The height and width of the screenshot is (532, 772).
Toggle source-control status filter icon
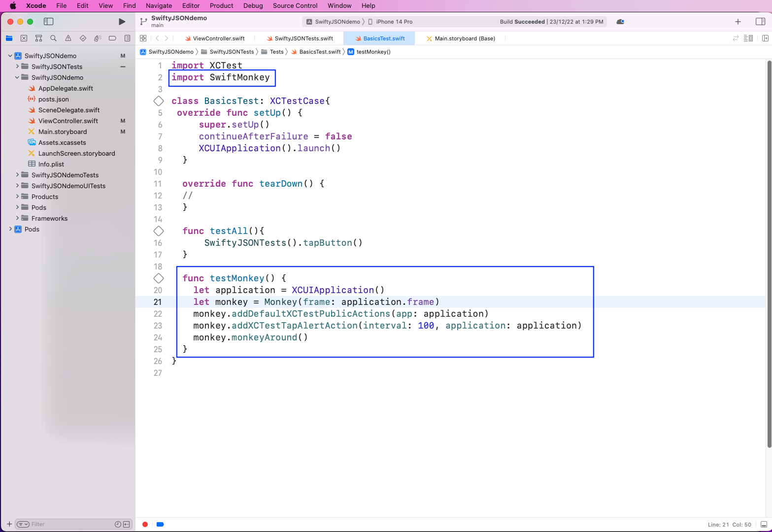pos(127,524)
